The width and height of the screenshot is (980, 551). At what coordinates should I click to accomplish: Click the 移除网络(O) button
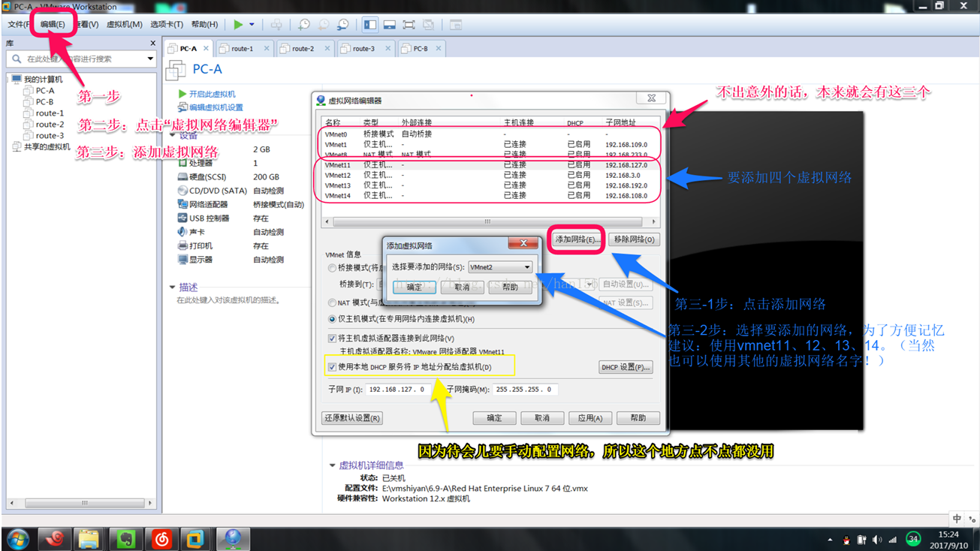[634, 239]
